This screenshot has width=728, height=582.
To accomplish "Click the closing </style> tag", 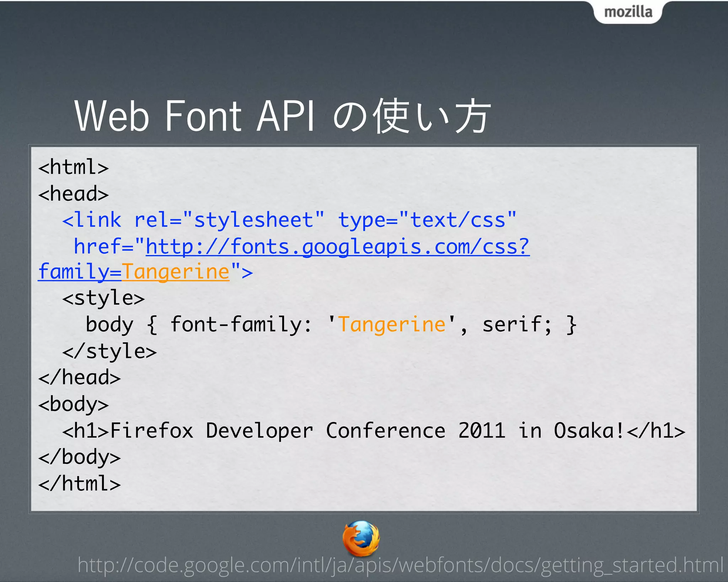I will click(x=109, y=351).
